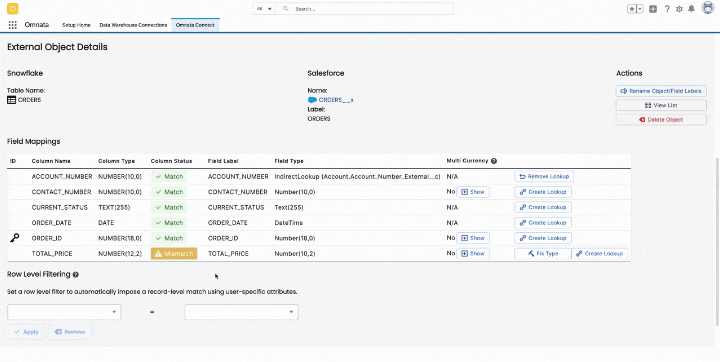Screen dimensions: 720x362
Task: Open the App Launcher grid icon
Action: [x=13, y=25]
